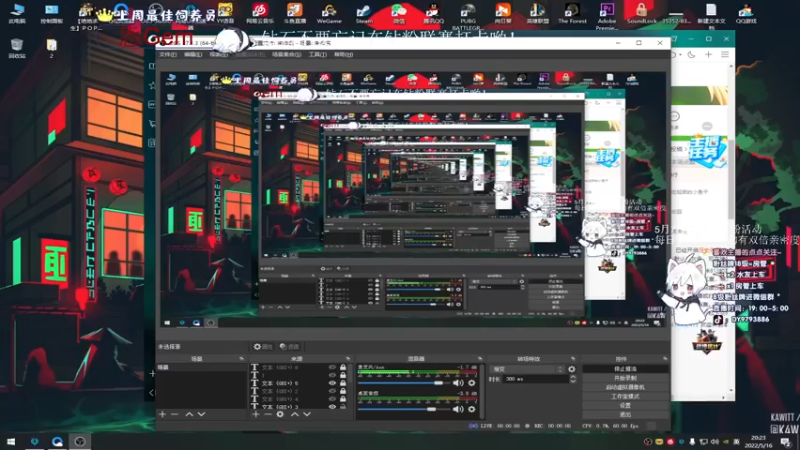Open desktop audio settings gear
800x450 pixels.
[471, 409]
